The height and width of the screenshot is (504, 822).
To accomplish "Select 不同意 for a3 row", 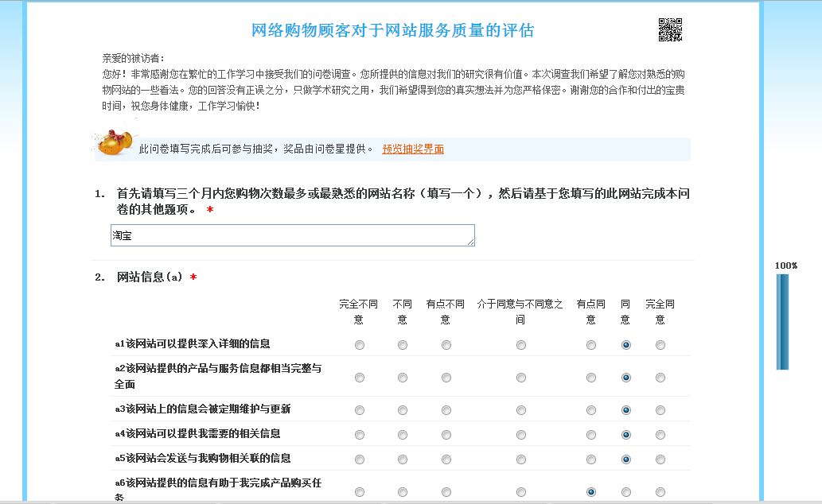I will click(x=403, y=410).
